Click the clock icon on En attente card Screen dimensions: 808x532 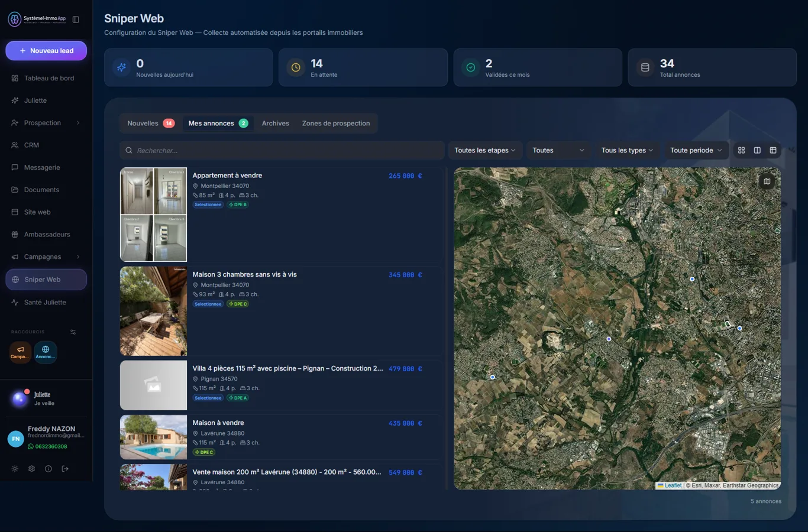point(296,67)
